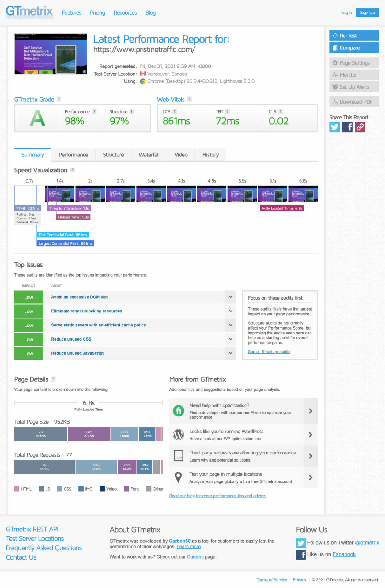Click the site screenshot thumbnail
Viewport: 385px width, 588px height.
[51, 54]
